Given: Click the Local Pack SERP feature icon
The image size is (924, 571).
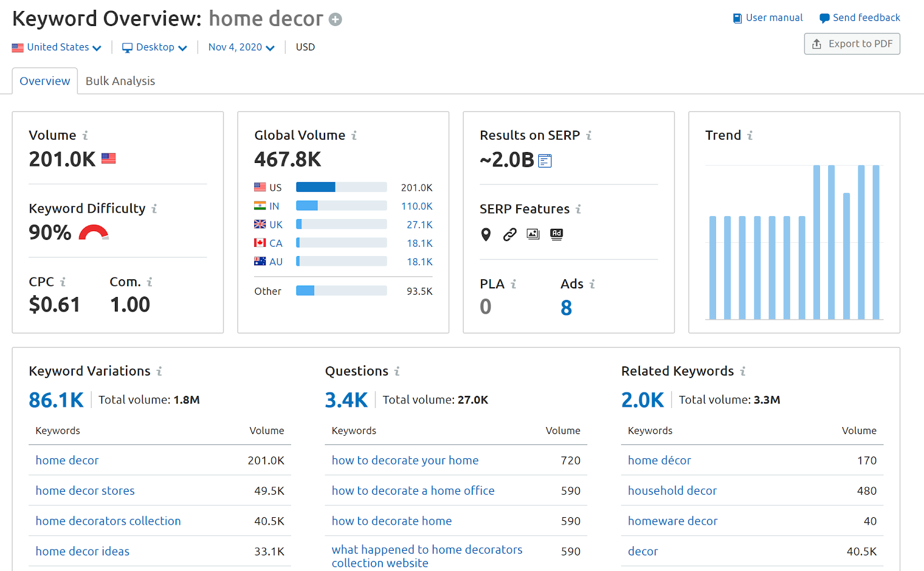Looking at the screenshot, I should 486,234.
